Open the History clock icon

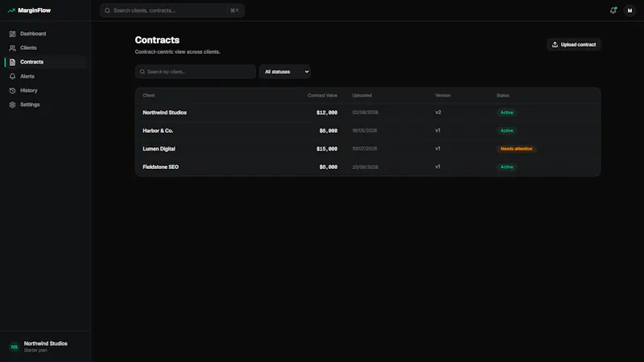pos(12,90)
